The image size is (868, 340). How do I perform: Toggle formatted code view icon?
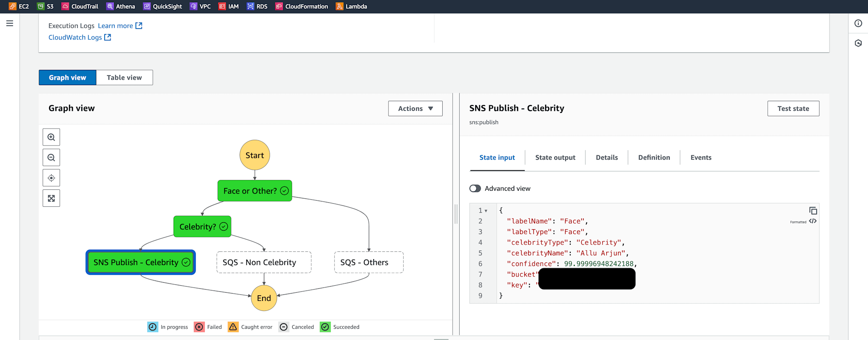(x=813, y=221)
